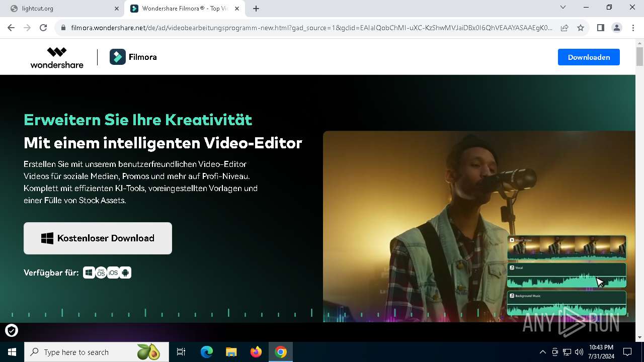Click the address bar URL
The height and width of the screenshot is (362, 644).
[311, 28]
